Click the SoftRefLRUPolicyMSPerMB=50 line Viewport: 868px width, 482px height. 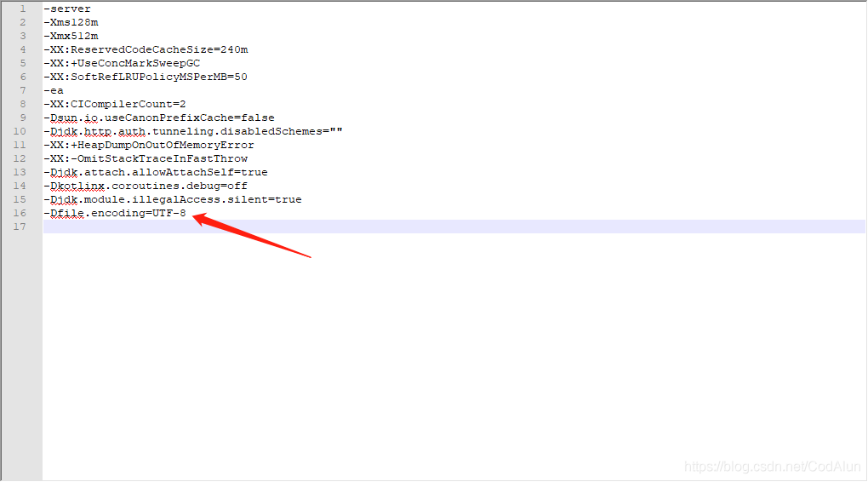(x=146, y=77)
